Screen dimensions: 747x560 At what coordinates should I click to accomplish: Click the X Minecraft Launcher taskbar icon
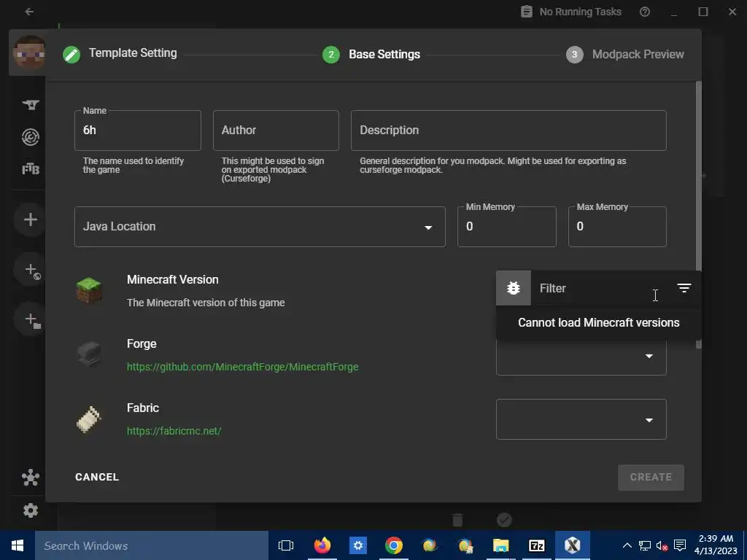click(572, 545)
